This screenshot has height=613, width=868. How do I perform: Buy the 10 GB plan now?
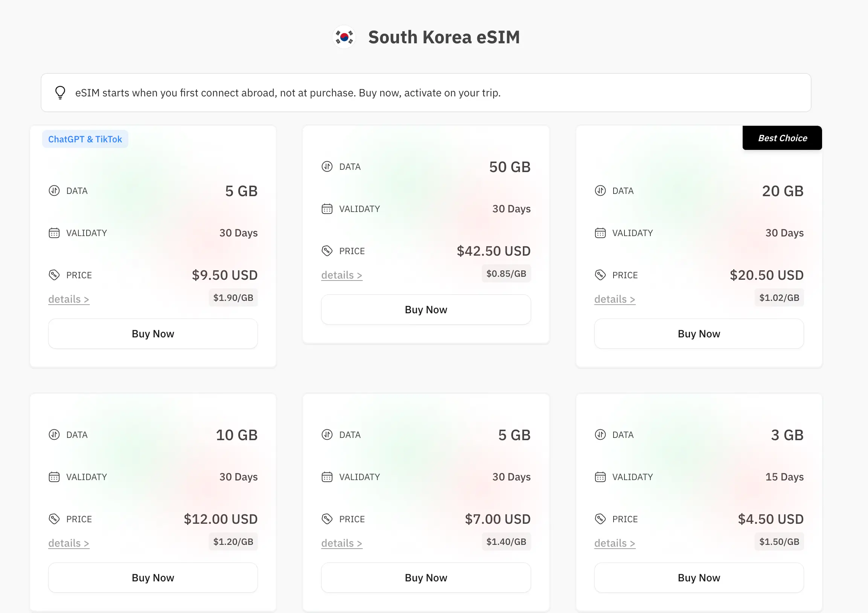[153, 578]
